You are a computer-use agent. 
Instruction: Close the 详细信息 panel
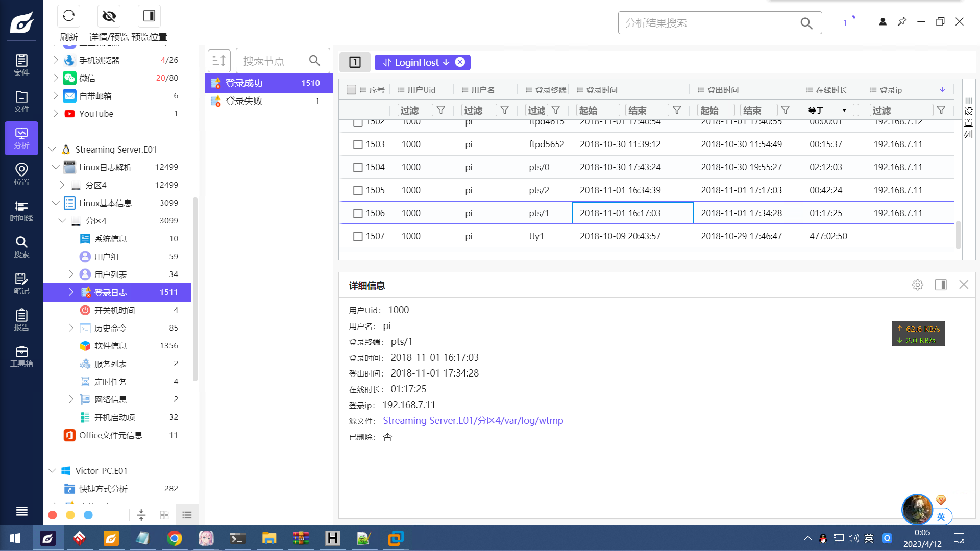(964, 285)
